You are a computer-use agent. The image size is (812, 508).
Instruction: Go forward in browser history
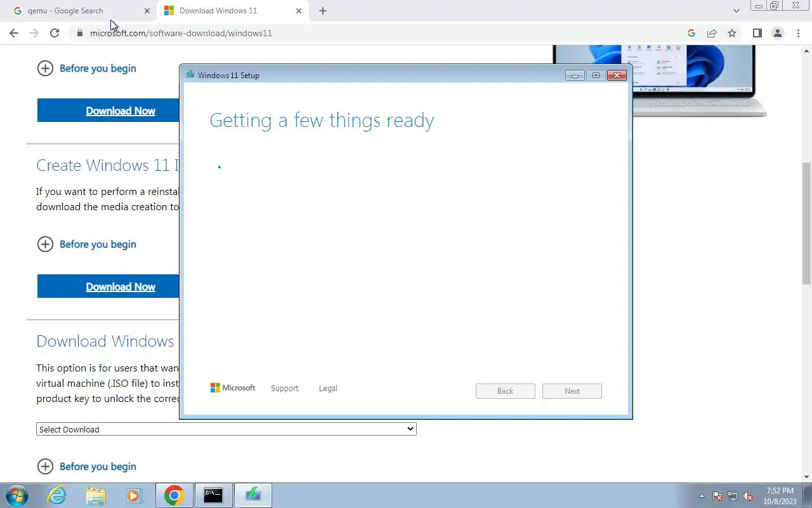click(34, 33)
